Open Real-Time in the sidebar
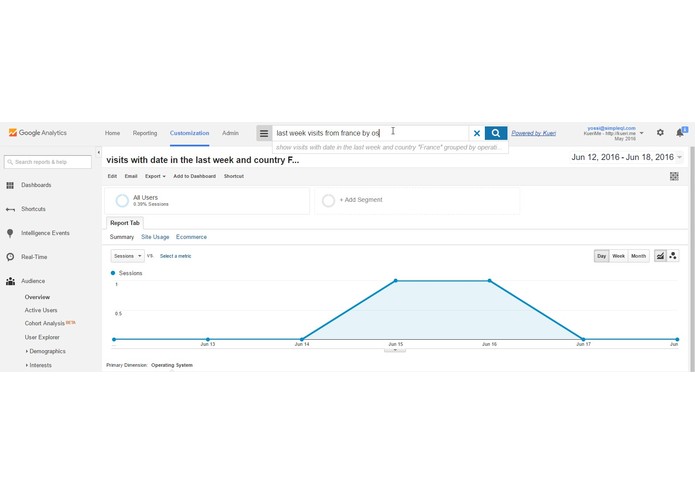 [x=34, y=257]
